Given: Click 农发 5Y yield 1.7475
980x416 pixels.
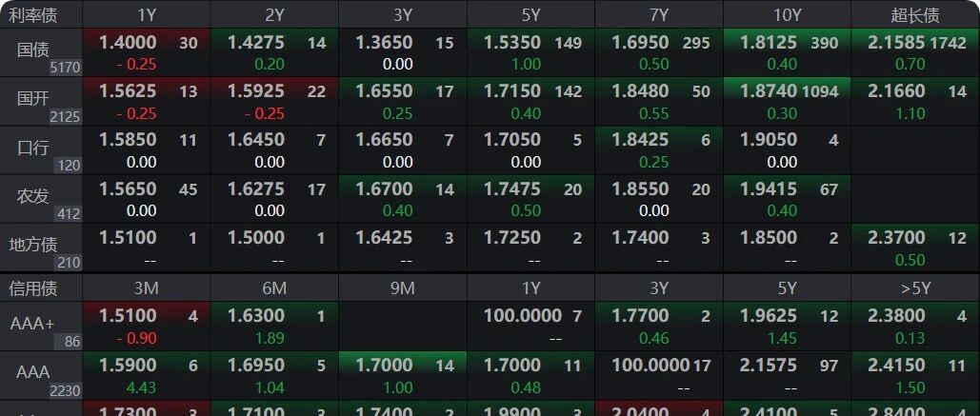Looking at the screenshot, I should tap(512, 188).
